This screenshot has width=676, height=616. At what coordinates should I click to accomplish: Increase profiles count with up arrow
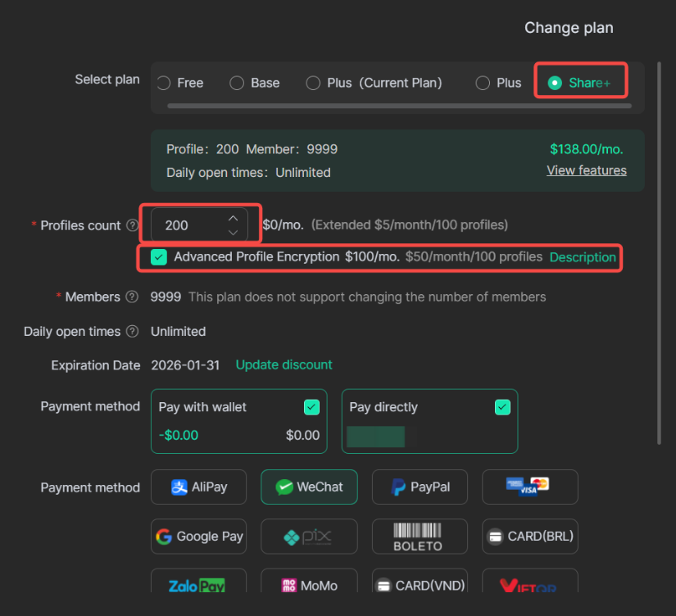(233, 218)
